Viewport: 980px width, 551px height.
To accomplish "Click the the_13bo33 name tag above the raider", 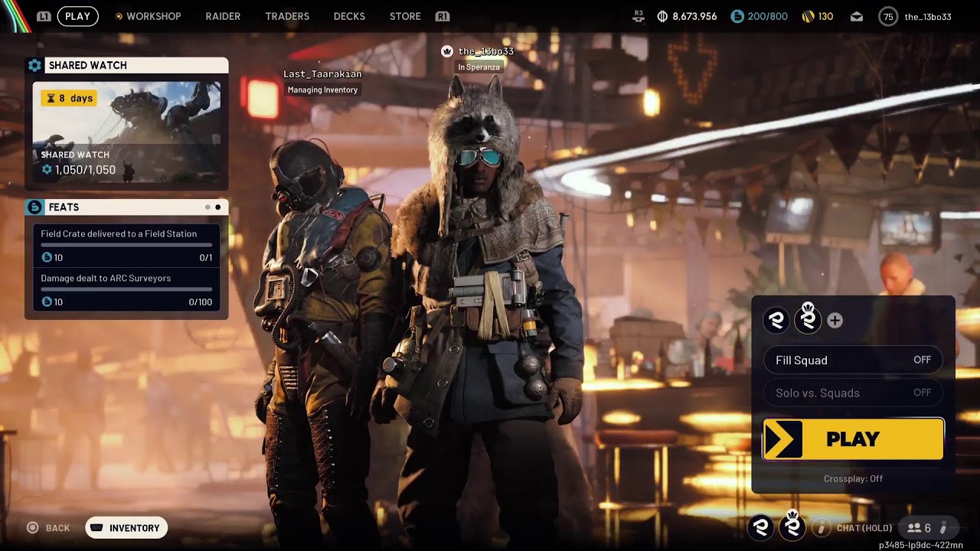I will (x=485, y=51).
